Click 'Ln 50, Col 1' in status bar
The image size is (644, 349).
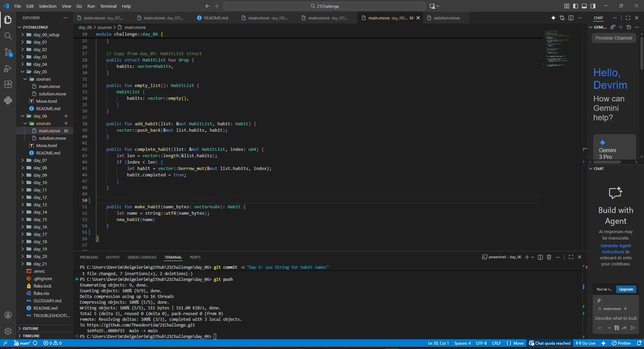pos(438,343)
